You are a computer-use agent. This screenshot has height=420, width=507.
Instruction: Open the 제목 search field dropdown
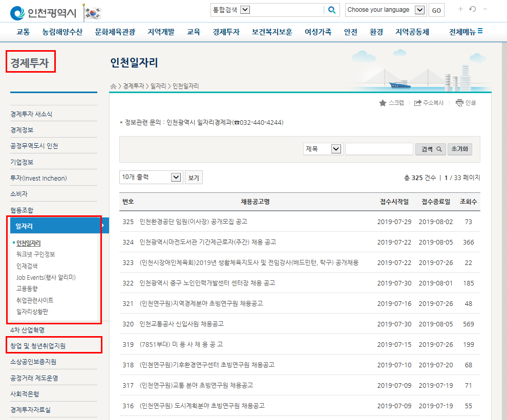[x=336, y=149]
